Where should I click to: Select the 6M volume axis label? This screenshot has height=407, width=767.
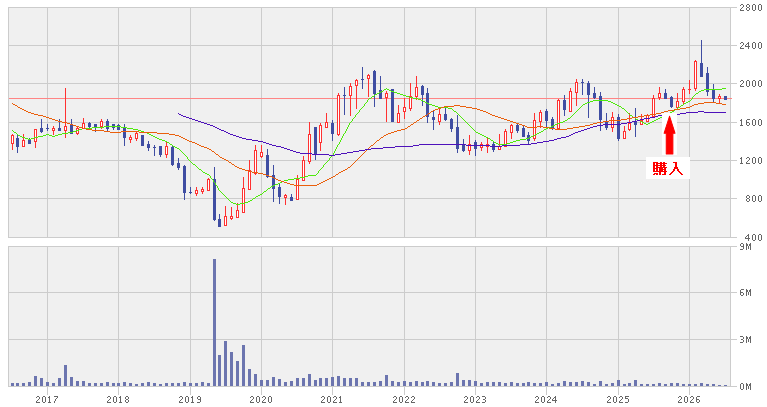pos(745,293)
